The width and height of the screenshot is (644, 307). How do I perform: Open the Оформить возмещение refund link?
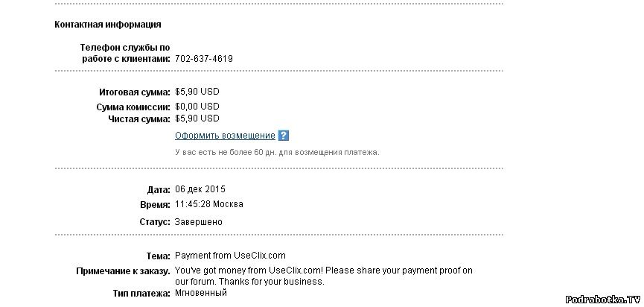225,136
